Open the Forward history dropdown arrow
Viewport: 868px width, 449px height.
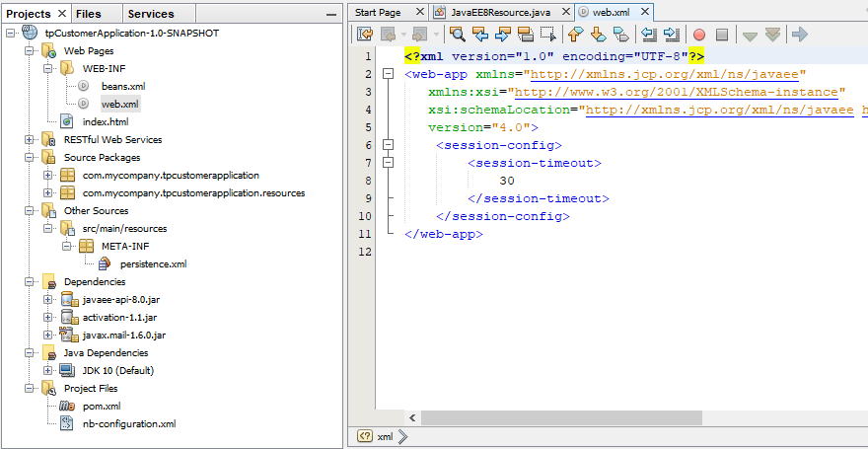[436, 35]
